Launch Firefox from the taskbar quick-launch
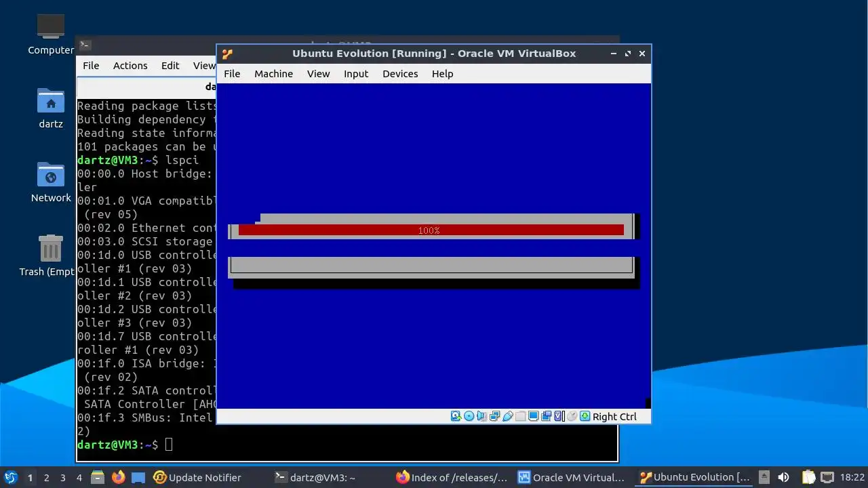The width and height of the screenshot is (868, 488). 118,477
